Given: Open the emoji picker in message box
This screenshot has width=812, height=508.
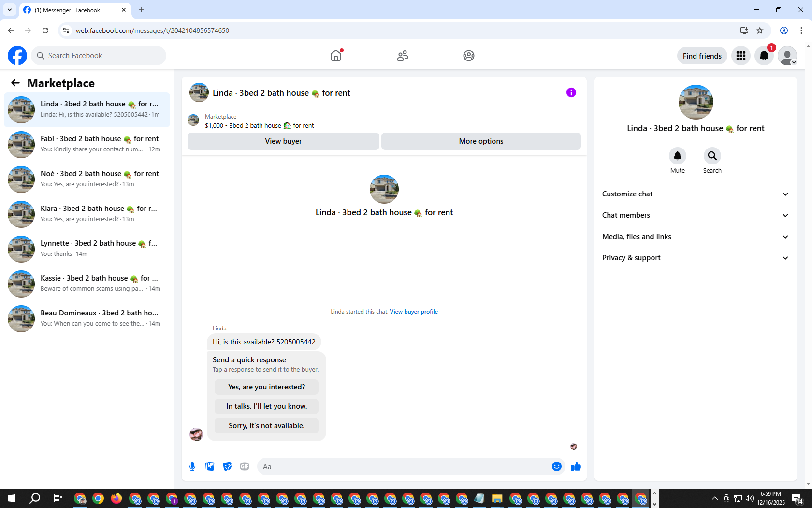Looking at the screenshot, I should coord(557,466).
